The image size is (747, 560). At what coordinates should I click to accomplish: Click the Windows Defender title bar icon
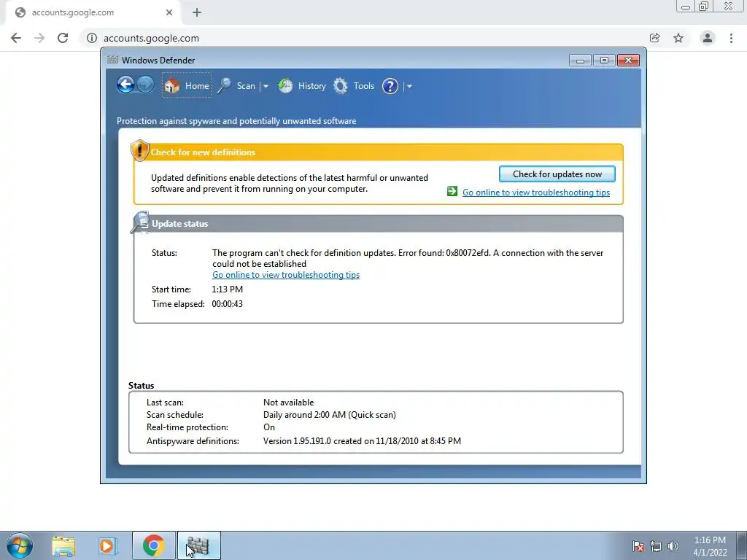(112, 60)
